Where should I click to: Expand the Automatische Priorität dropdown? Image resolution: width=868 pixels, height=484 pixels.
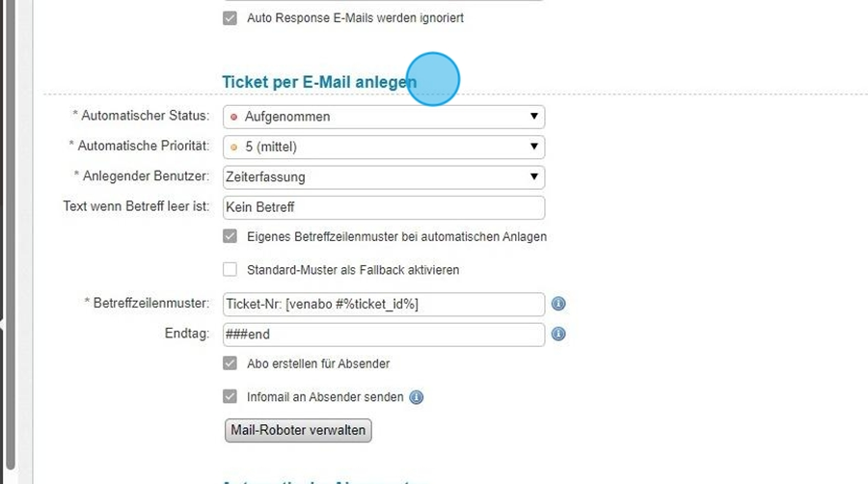pos(383,148)
